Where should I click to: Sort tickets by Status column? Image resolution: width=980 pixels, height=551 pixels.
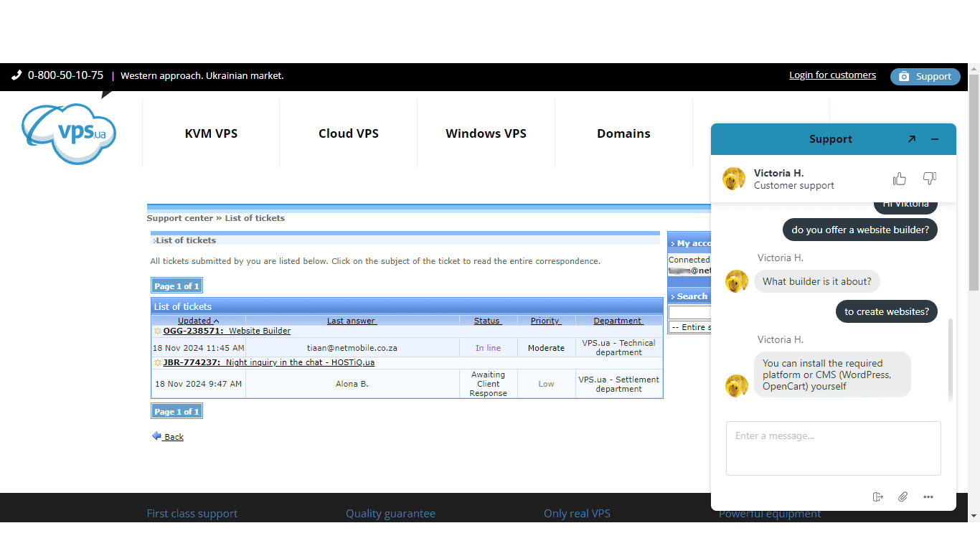click(488, 321)
